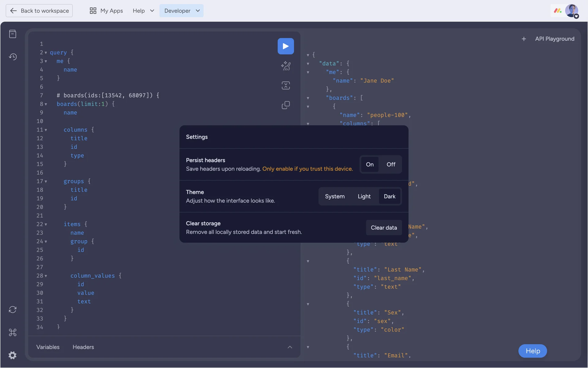588x368 pixels.
Task: Click the prettify query icon
Action: (x=285, y=66)
